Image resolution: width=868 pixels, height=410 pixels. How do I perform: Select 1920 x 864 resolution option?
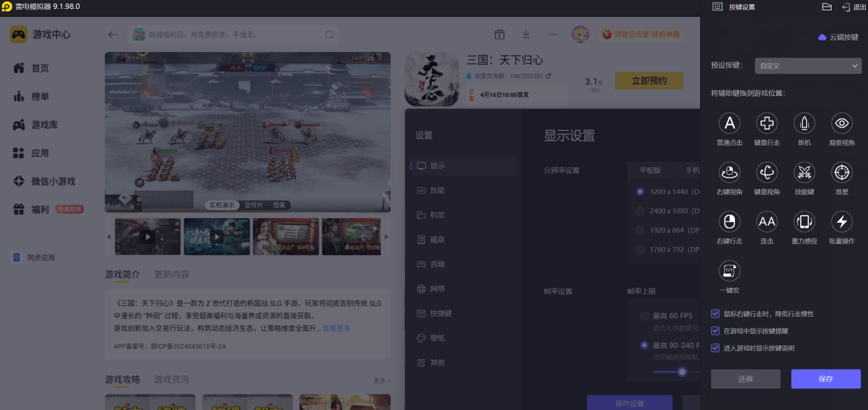[x=640, y=230]
